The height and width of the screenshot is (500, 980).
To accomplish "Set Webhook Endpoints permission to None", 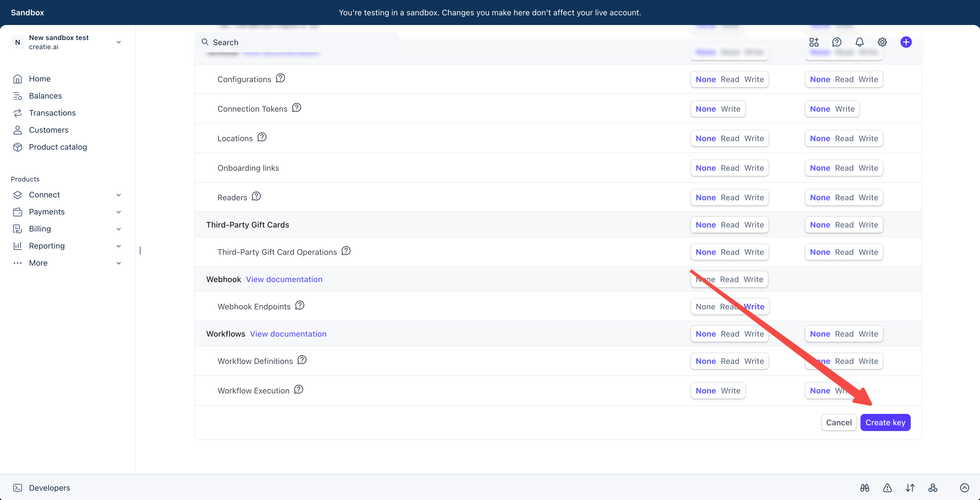I will (x=705, y=307).
